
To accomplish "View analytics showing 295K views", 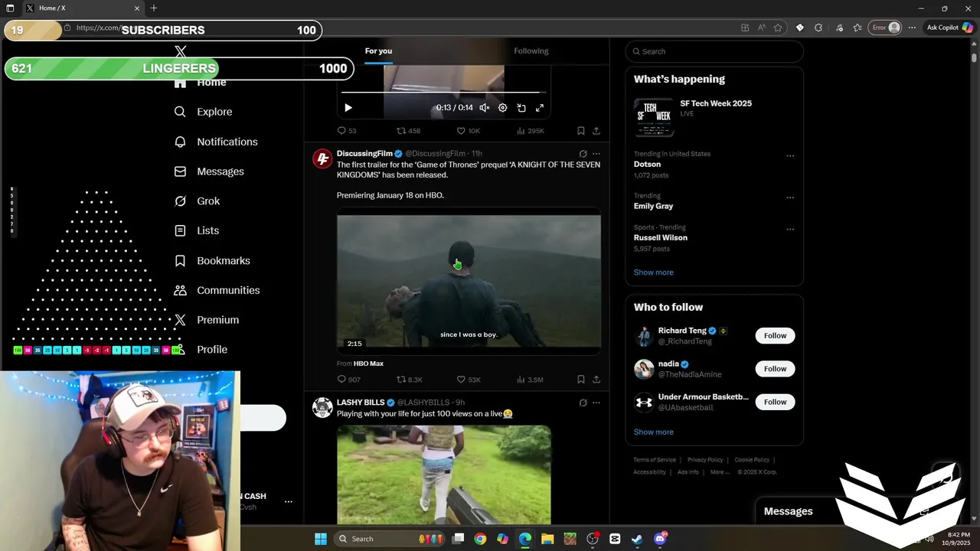I will point(531,131).
